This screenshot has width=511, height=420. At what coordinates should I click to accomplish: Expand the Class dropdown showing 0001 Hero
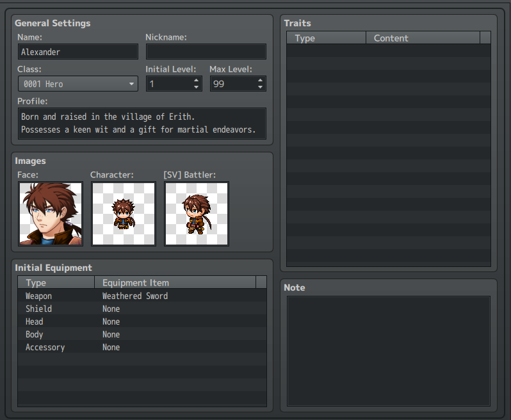[78, 84]
